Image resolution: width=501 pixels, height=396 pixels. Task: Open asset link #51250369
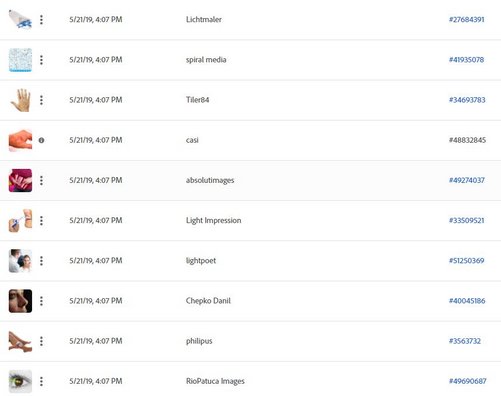466,261
